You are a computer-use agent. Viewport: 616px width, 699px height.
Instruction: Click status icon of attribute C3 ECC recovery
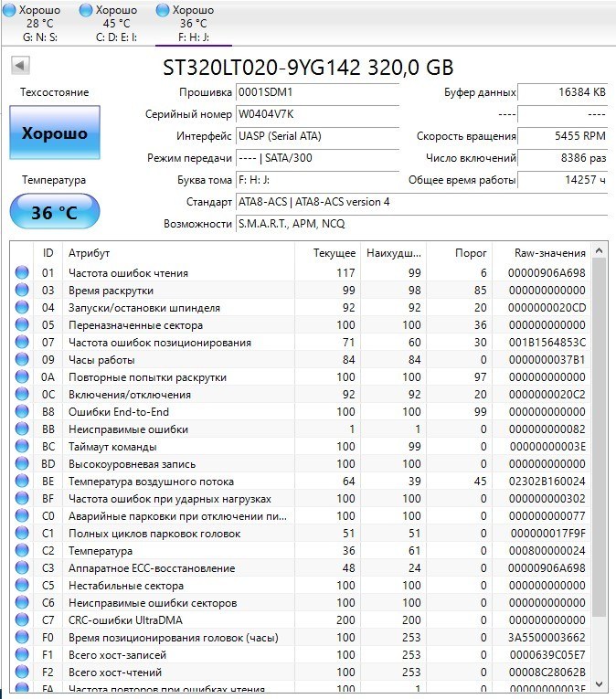(22, 568)
